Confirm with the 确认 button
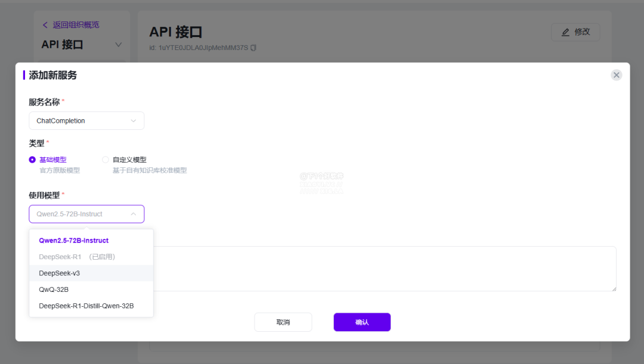 click(x=362, y=322)
